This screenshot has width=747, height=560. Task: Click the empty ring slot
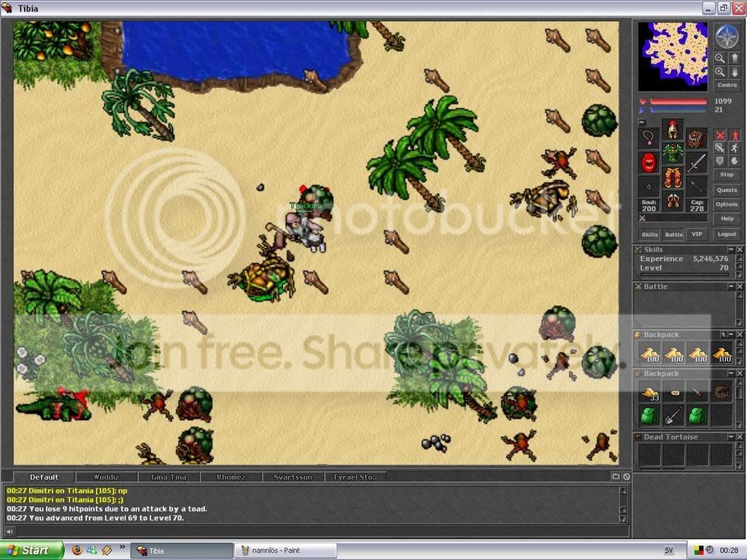click(649, 187)
